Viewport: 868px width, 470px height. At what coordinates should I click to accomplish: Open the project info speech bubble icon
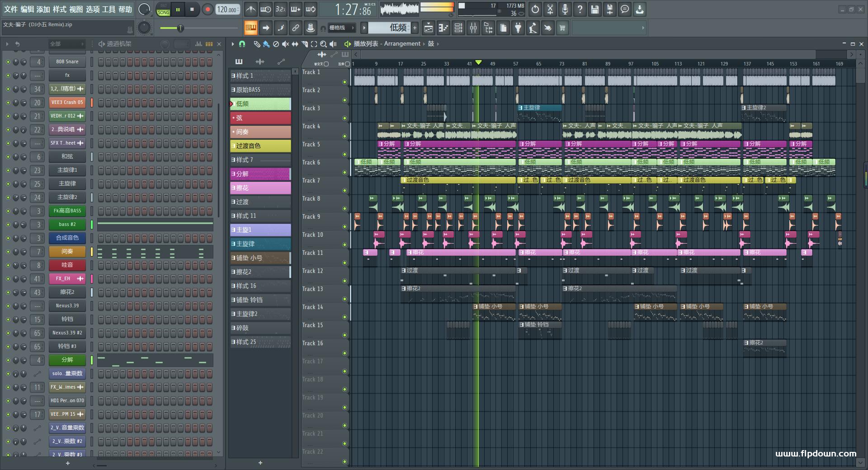click(625, 9)
